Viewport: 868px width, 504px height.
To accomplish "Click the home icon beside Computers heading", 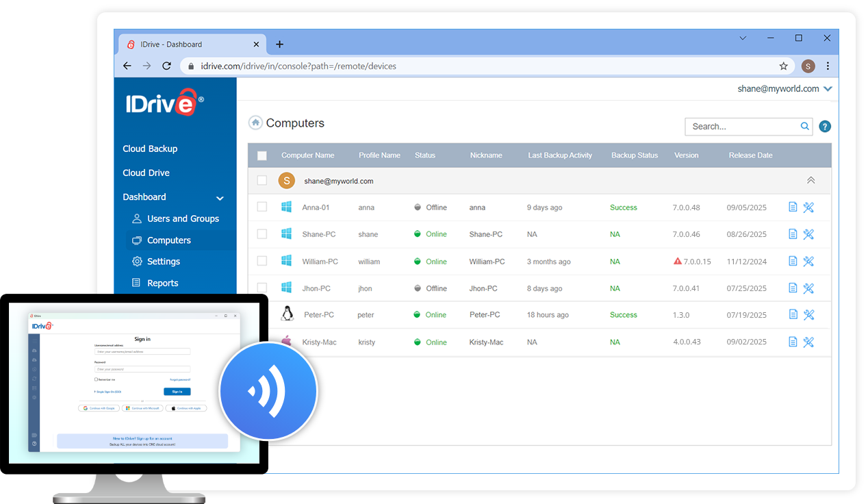I will point(255,123).
